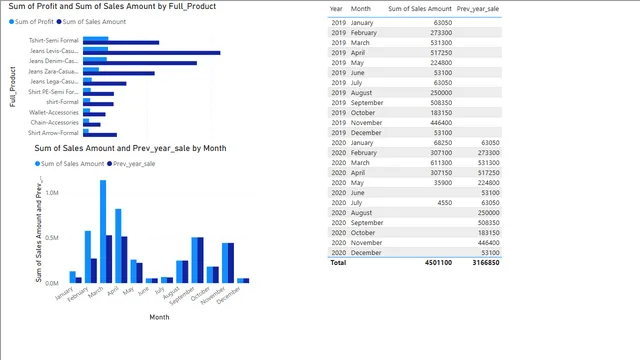This screenshot has width=640, height=360.
Task: Click the Sum of Profit legend dot
Action: coord(11,22)
